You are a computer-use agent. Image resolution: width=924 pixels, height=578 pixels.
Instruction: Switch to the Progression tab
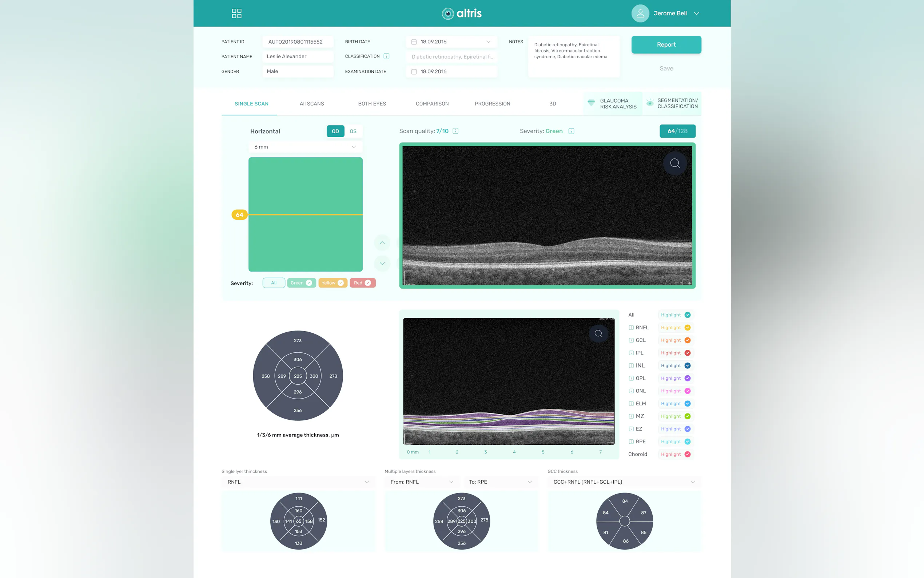click(492, 104)
